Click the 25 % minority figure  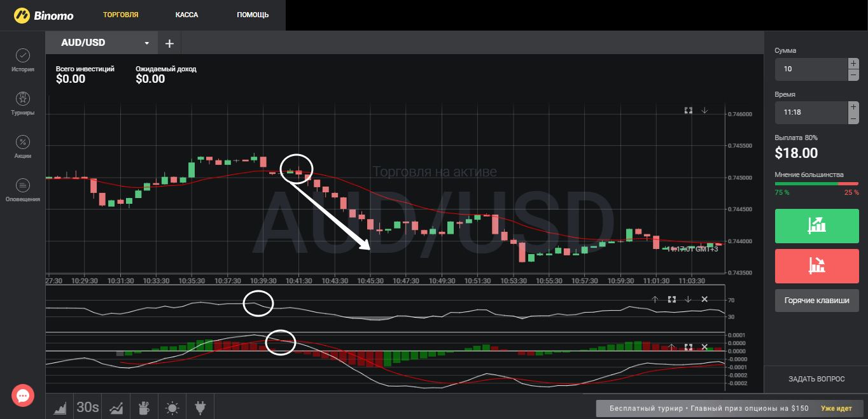[851, 192]
